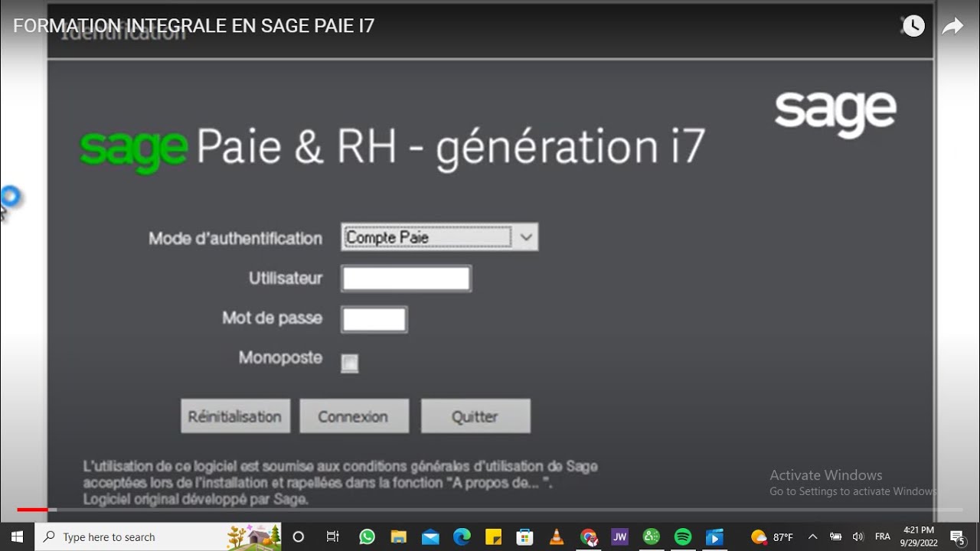Click the volume speaker tray icon

point(858,536)
